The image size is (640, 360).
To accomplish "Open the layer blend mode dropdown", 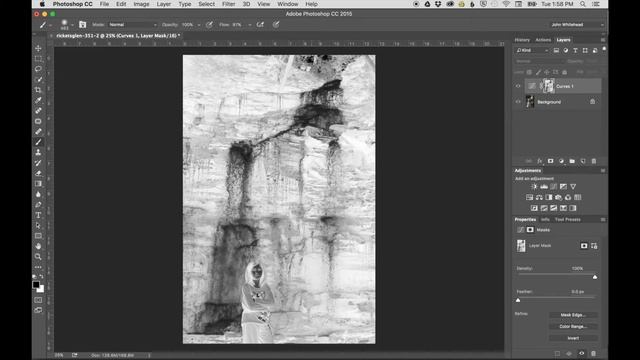I will tap(539, 61).
